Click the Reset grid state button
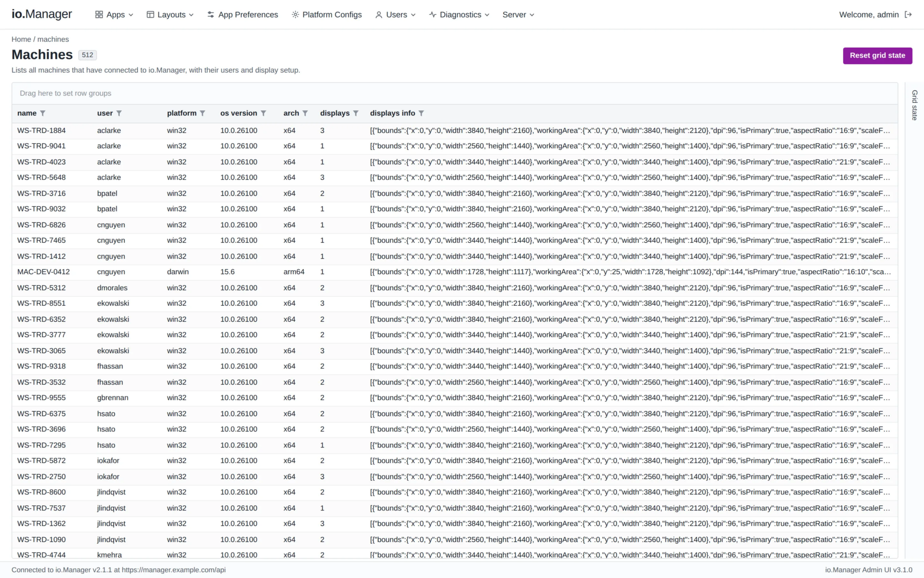Screen dimensions: 924x578 click(877, 55)
